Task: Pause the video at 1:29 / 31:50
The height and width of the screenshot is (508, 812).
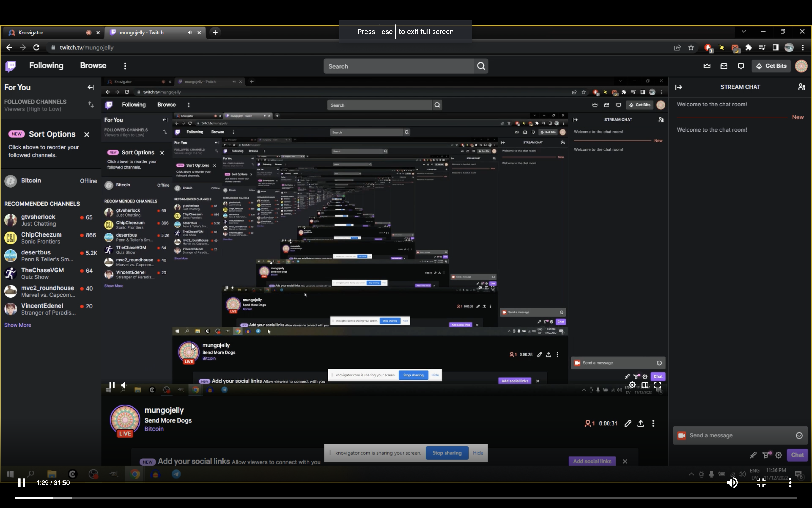Action: (x=22, y=483)
